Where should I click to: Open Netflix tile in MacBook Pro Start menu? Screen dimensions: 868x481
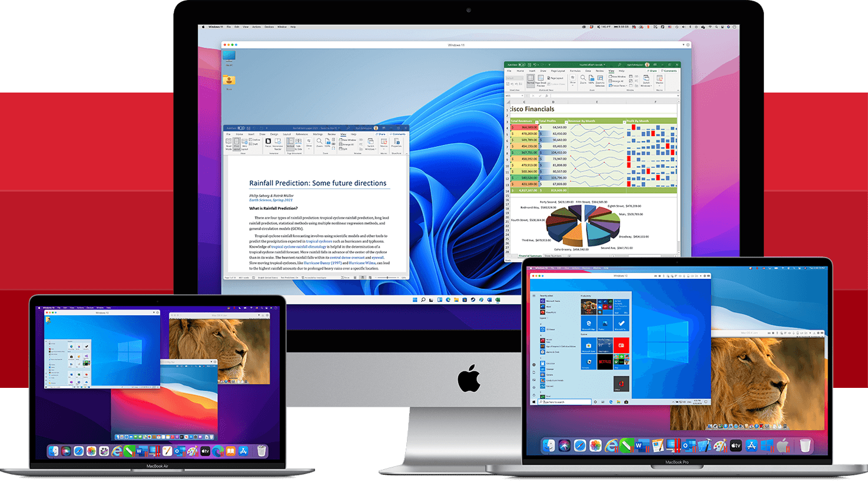coord(605,362)
